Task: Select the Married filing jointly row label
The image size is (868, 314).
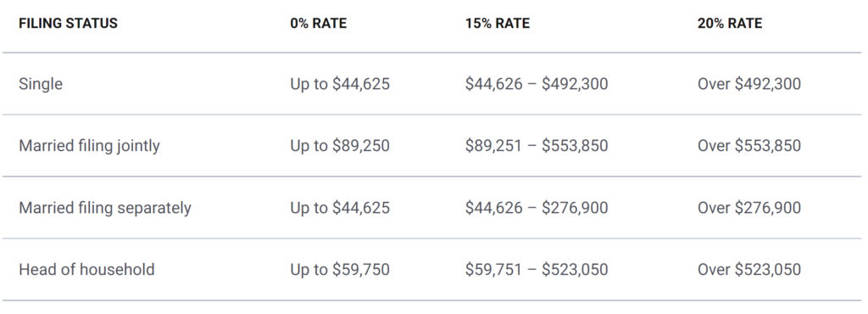Action: (x=89, y=146)
